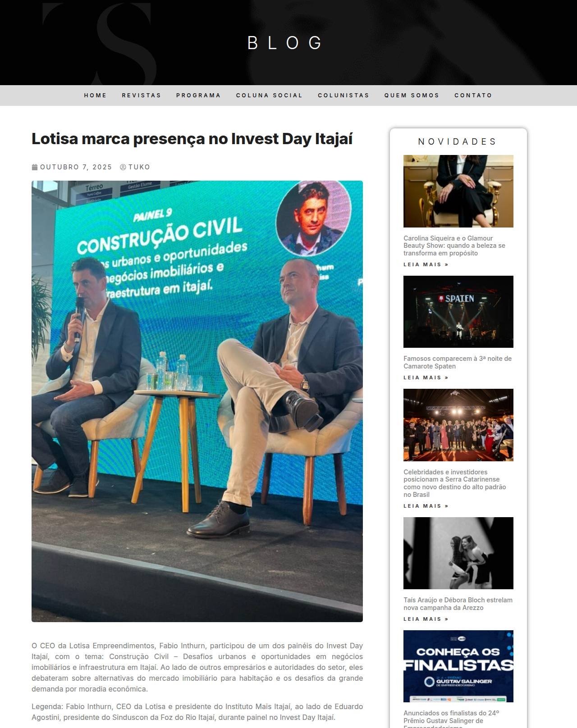Click the OUTUBRO 7, 2025 date link
The image size is (577, 728).
[76, 167]
